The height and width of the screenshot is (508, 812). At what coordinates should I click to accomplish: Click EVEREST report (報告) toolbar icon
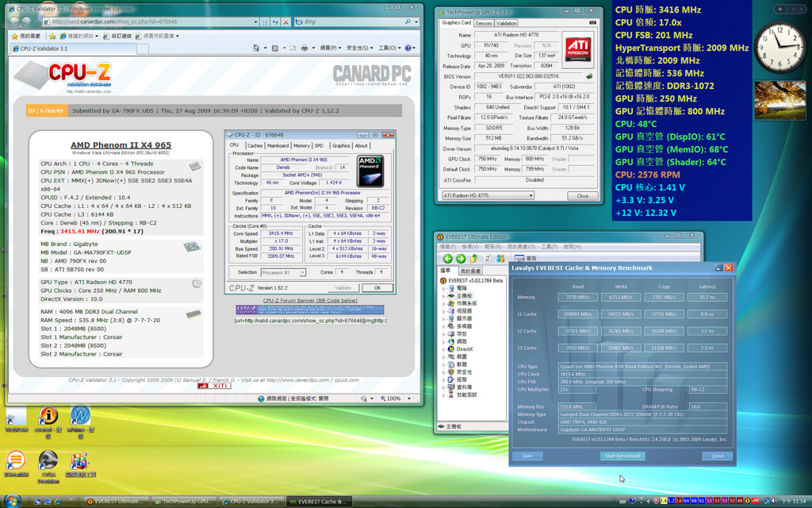pos(527,258)
